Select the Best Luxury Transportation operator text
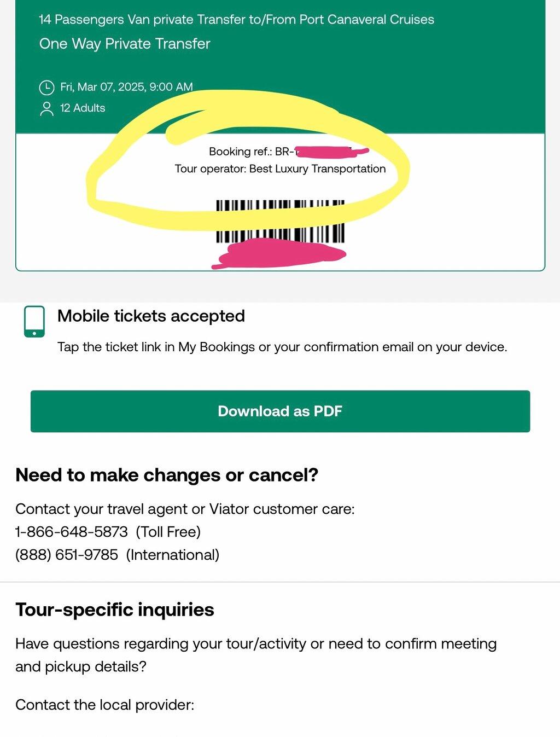The width and height of the screenshot is (560, 737). coord(317,169)
